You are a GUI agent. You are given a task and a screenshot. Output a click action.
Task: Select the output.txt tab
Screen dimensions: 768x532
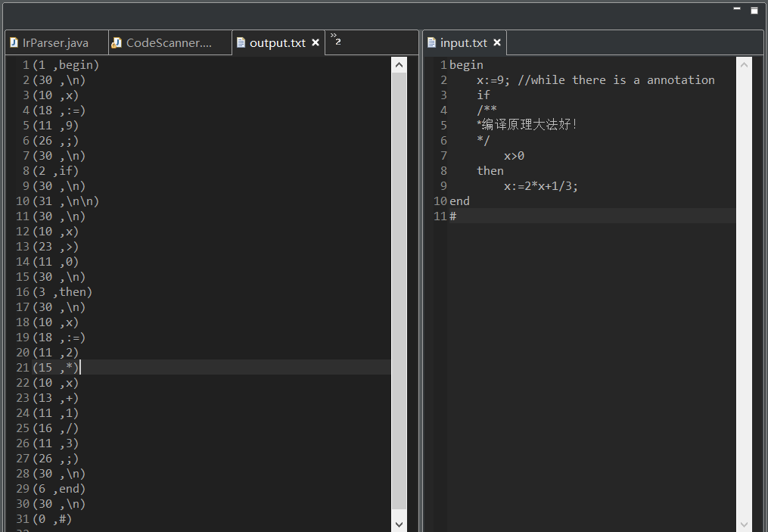coord(278,43)
